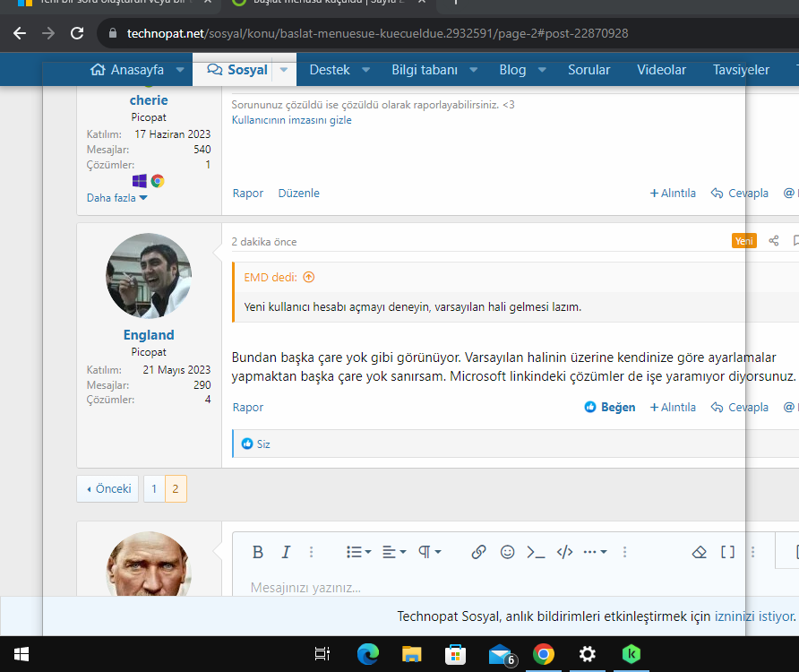Open cherie's user profile link
This screenshot has height=672, width=799.
click(149, 100)
